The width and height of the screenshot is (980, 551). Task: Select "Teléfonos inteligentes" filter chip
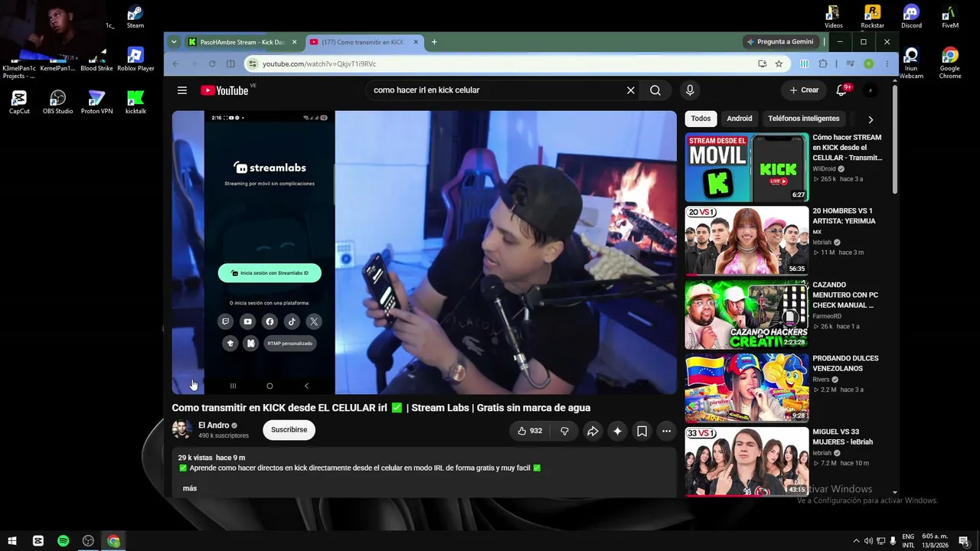[x=804, y=119]
